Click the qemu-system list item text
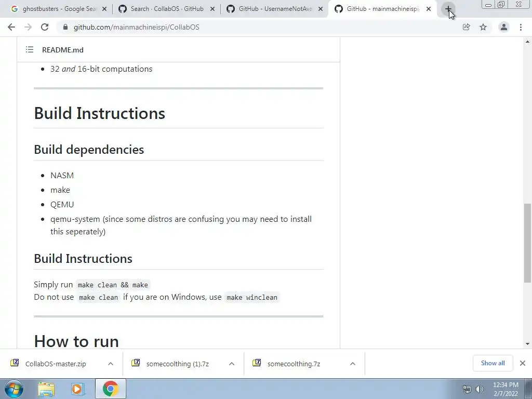 pos(181,225)
